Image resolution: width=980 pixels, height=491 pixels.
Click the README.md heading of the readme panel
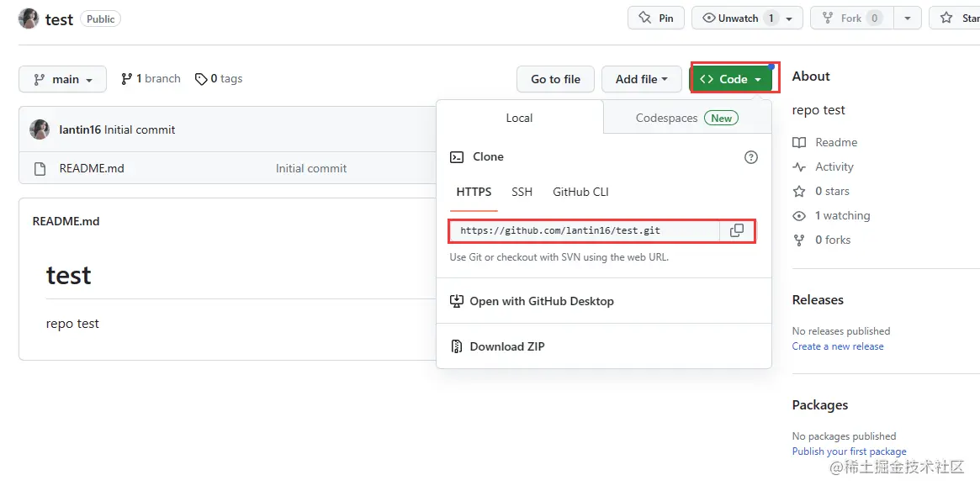66,221
